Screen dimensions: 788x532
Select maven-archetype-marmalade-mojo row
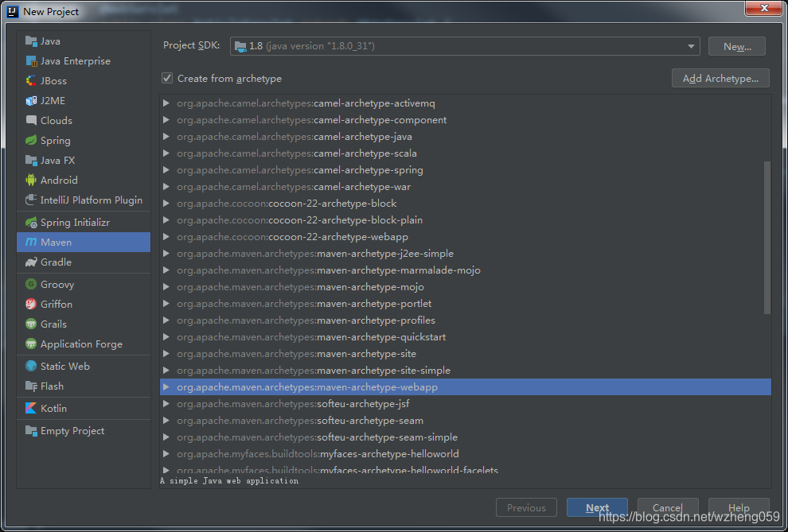[x=466, y=270]
